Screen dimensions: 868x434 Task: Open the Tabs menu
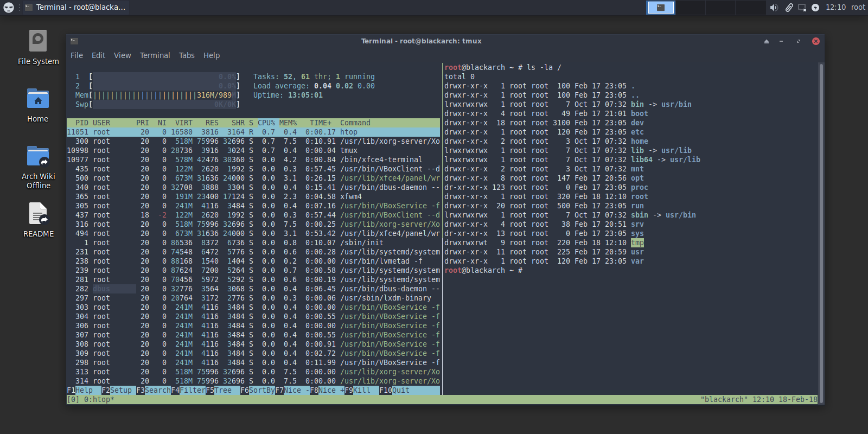pos(187,55)
